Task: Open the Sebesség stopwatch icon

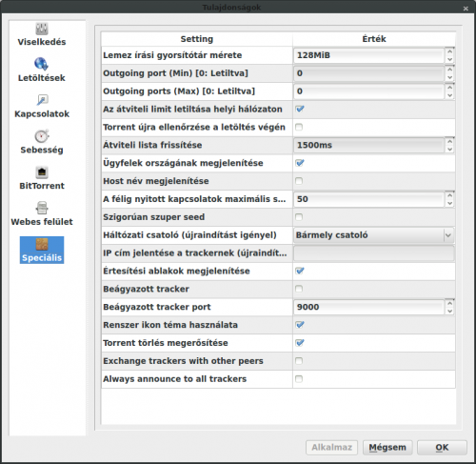Action: [42, 136]
